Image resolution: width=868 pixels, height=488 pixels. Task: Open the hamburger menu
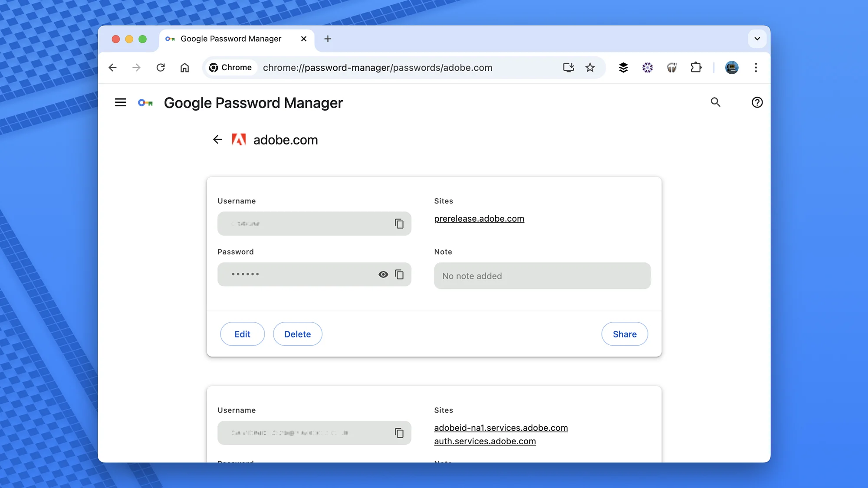(120, 102)
